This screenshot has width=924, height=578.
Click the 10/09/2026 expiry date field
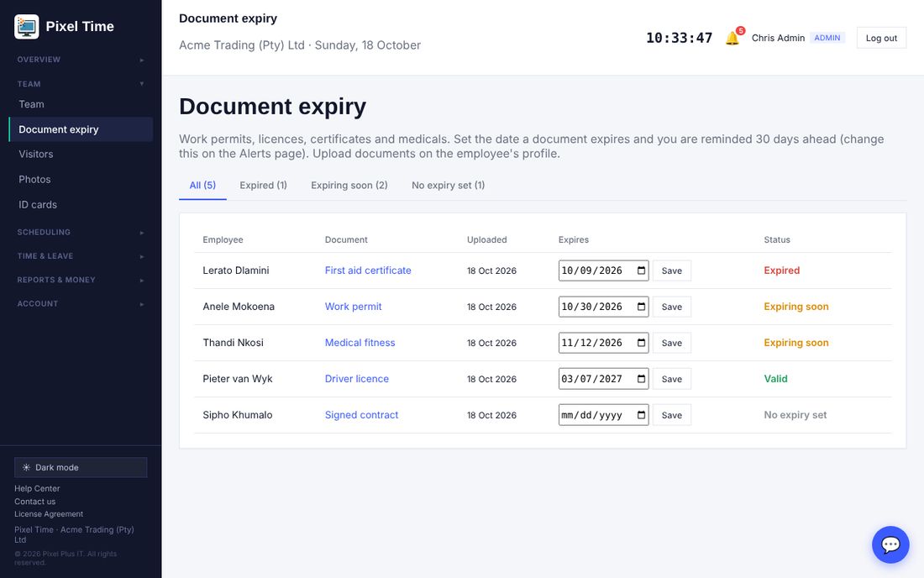click(x=603, y=271)
